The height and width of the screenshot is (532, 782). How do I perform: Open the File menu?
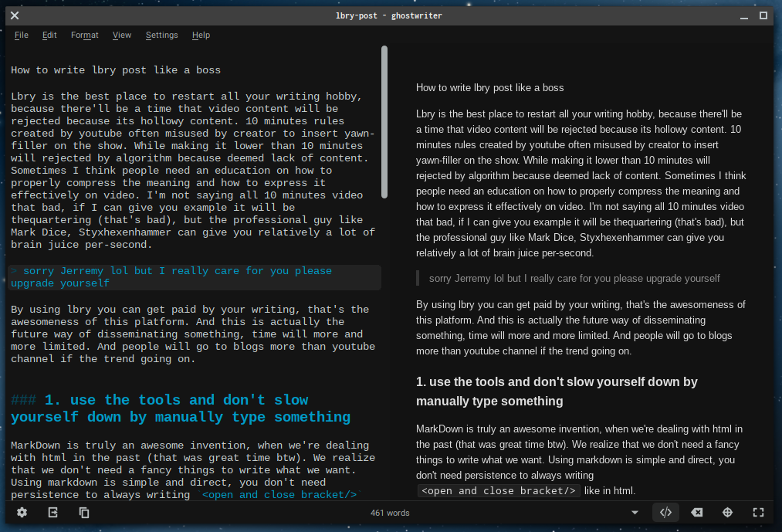[22, 35]
